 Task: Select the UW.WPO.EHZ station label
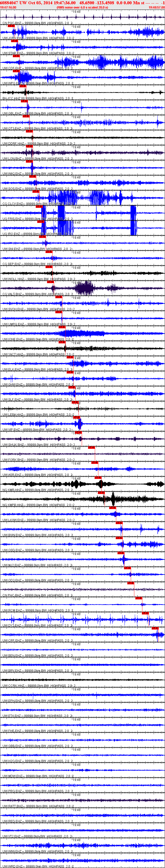pos(37,84)
